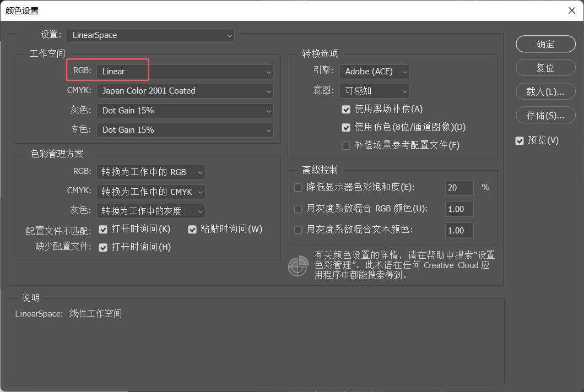The image size is (584, 392).
Task: Click the LinearSpace: 线性工作空间 description text
Action: (x=68, y=313)
